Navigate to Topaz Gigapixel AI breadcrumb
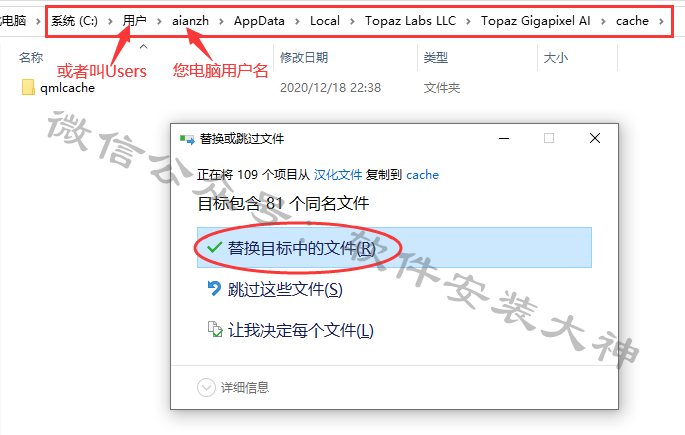This screenshot has height=435, width=685. click(536, 21)
